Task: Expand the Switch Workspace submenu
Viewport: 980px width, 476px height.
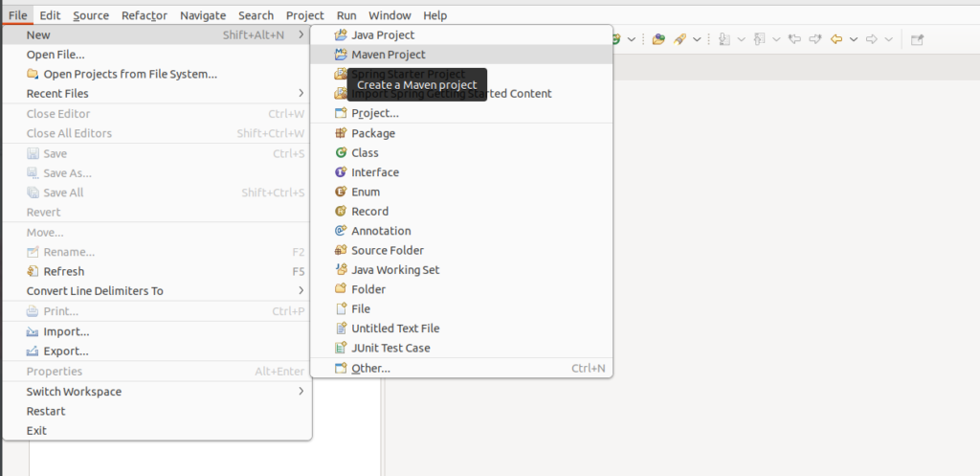Action: [x=301, y=392]
